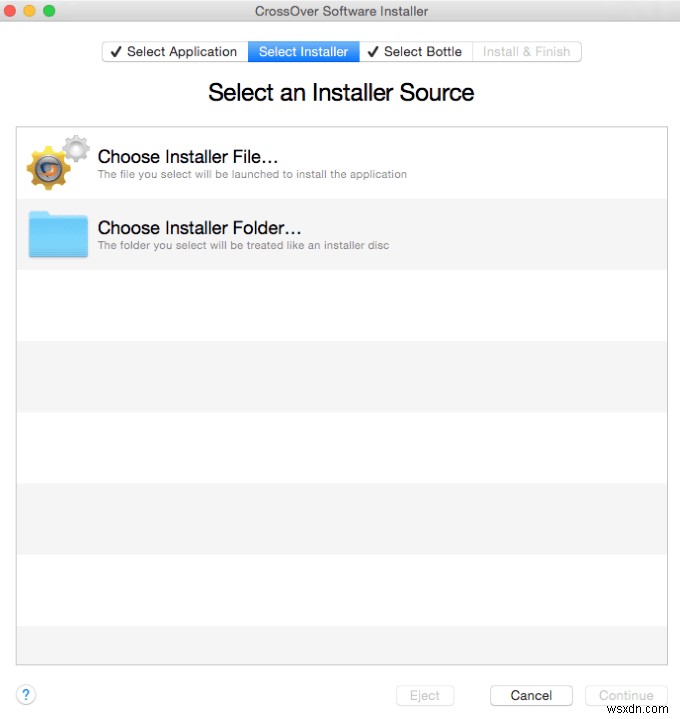Image resolution: width=680 pixels, height=719 pixels.
Task: Select the Choose Installer Folder… text
Action: 199,228
